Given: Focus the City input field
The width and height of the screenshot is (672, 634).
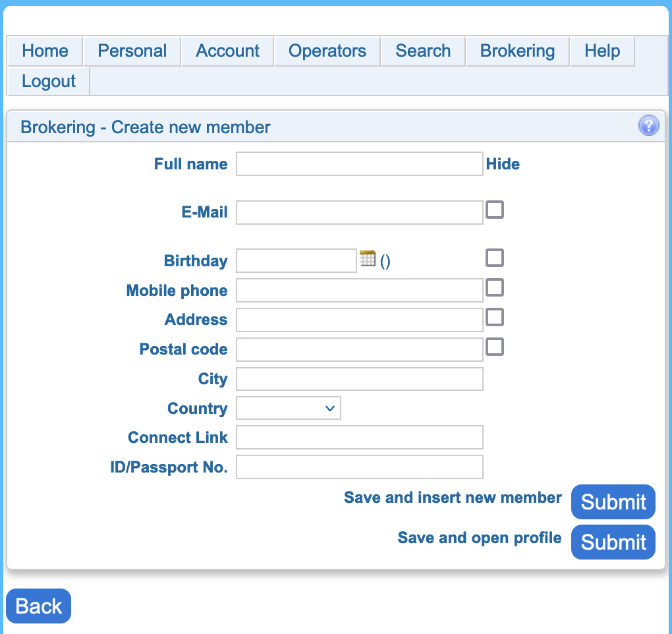Looking at the screenshot, I should pos(360,379).
